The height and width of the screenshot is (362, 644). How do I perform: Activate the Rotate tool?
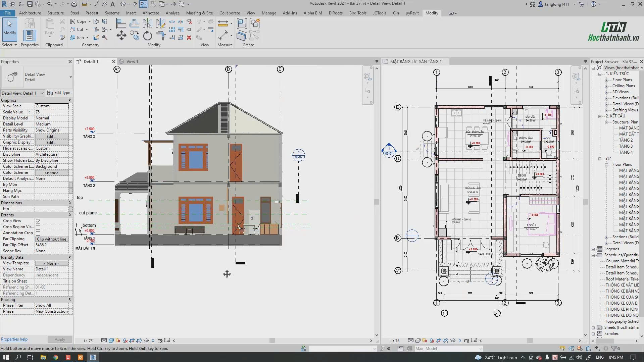(x=147, y=36)
